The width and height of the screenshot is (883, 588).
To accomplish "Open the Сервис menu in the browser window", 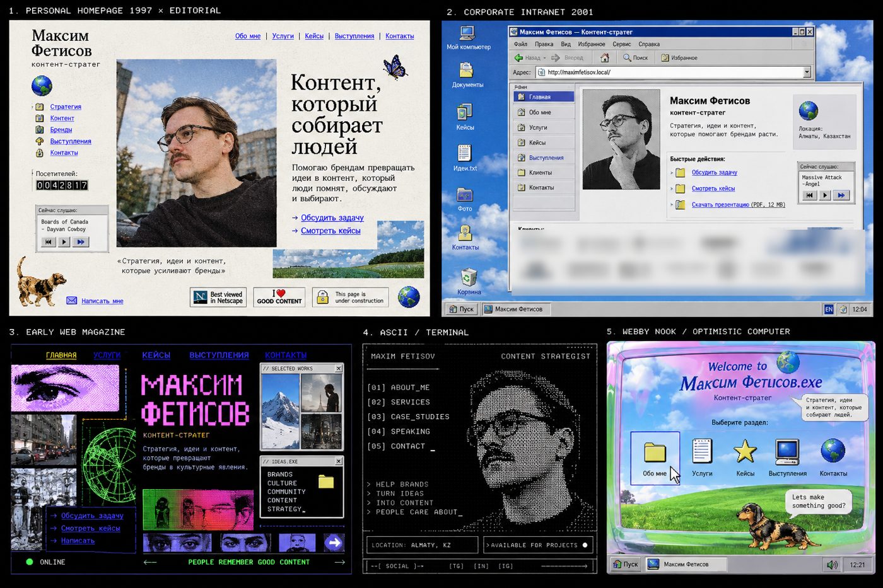I will tap(622, 44).
